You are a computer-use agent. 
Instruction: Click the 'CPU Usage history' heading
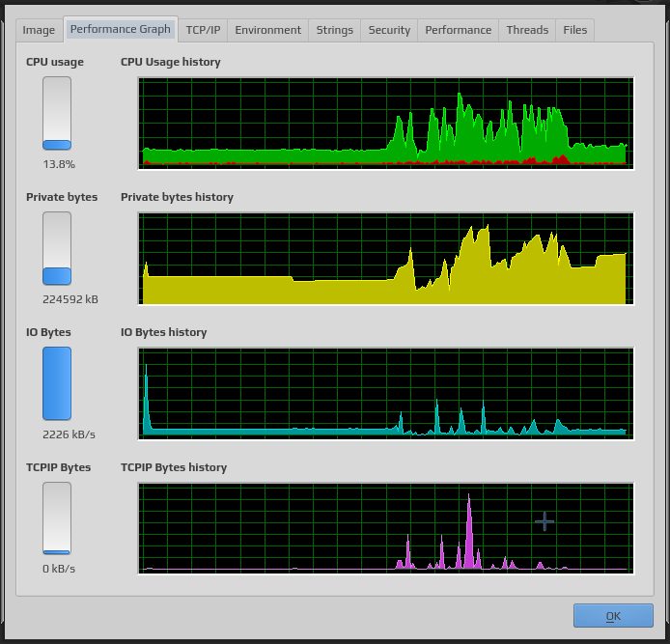pos(171,62)
